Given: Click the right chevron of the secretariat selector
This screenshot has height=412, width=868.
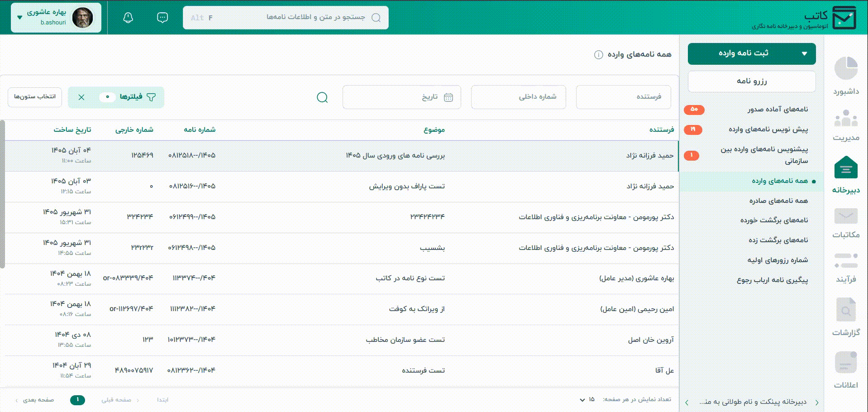Looking at the screenshot, I should tap(817, 402).
